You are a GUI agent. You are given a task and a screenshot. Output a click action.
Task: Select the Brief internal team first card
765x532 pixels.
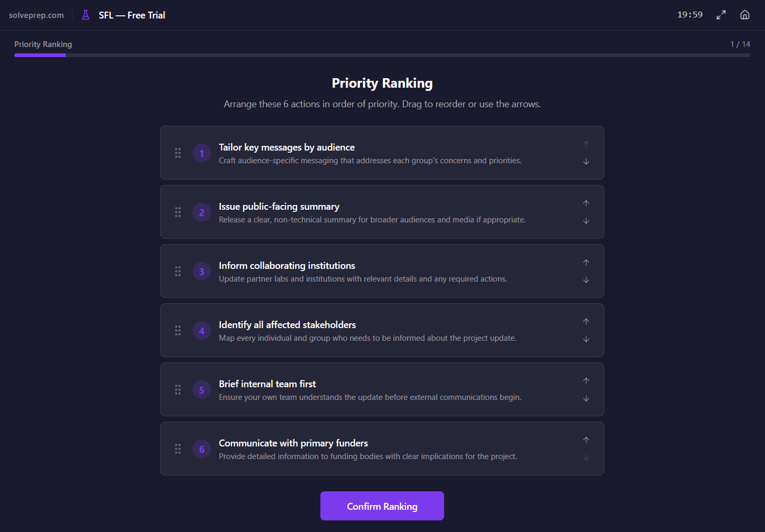coord(382,389)
